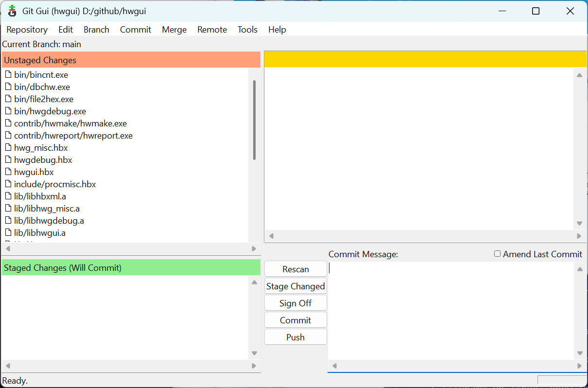588x388 pixels.
Task: Open the Repository menu
Action: (27, 30)
